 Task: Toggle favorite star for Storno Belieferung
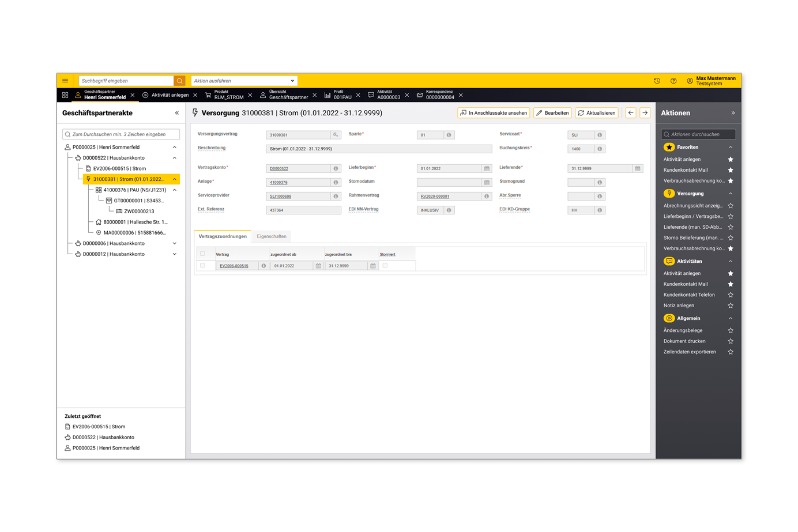(731, 238)
